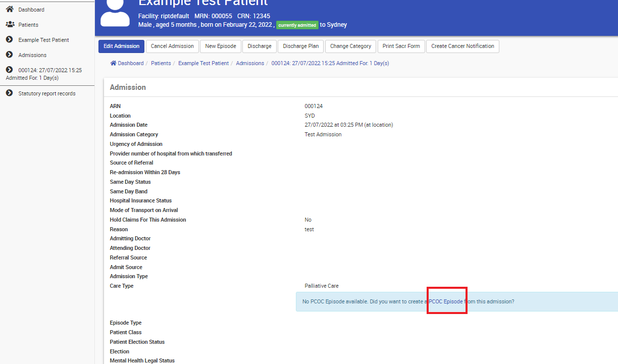Viewport: 618px width, 364px height.
Task: Go to Patients in the breadcrumb
Action: 161,64
